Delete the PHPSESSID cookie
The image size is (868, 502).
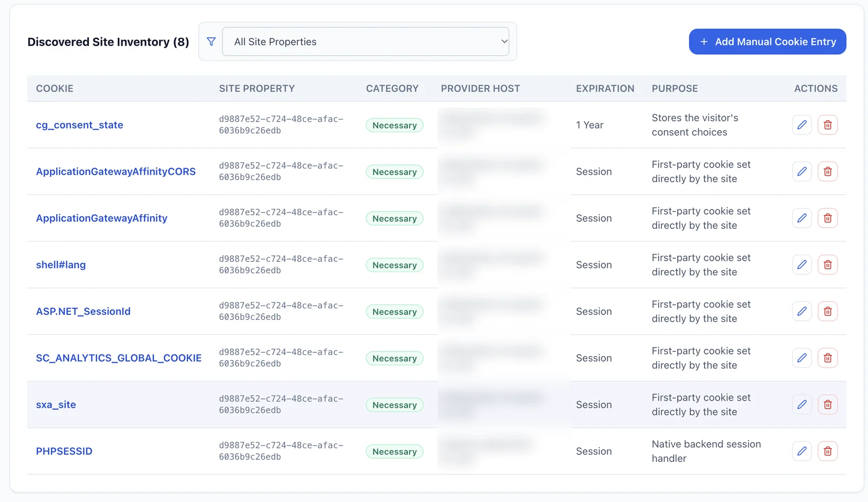point(828,451)
